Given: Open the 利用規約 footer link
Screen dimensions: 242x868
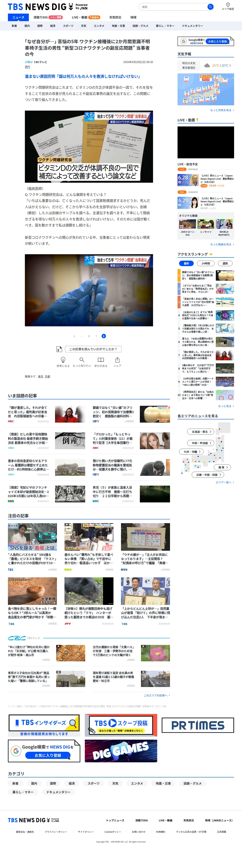Looking at the screenshot, I should tap(161, 832).
